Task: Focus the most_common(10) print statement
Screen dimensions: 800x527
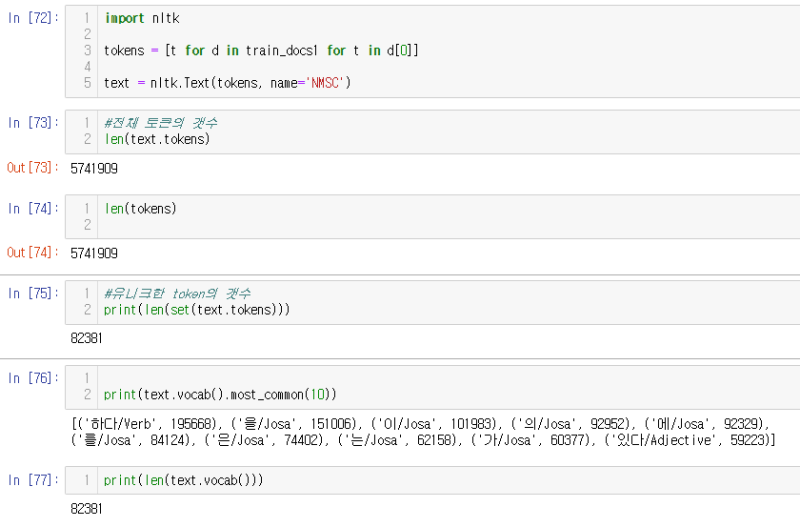Action: pos(220,394)
